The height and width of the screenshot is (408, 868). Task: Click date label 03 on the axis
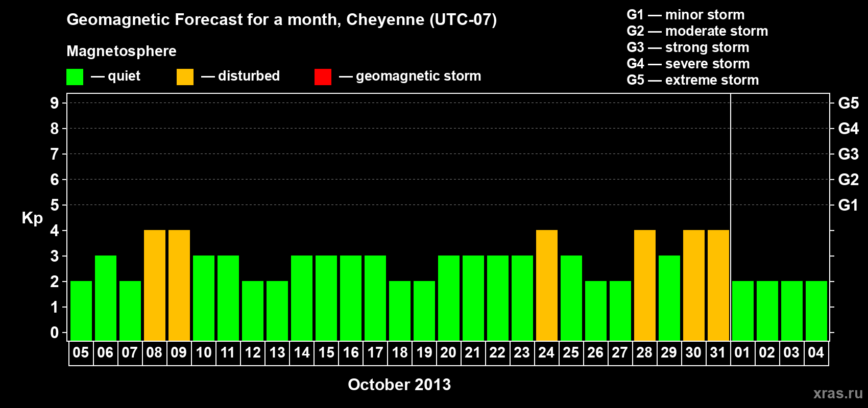[791, 353]
